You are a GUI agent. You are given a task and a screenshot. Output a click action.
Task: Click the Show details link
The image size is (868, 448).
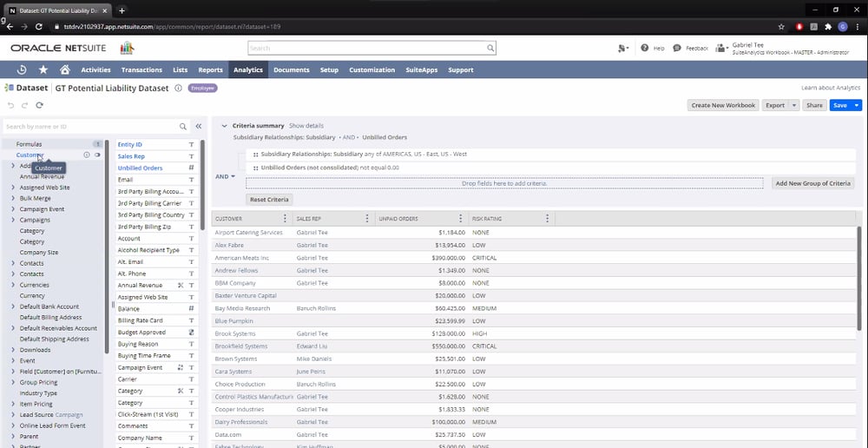coord(306,126)
